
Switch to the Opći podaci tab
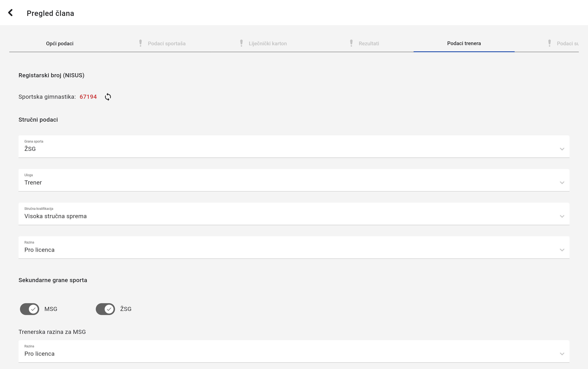tap(60, 43)
